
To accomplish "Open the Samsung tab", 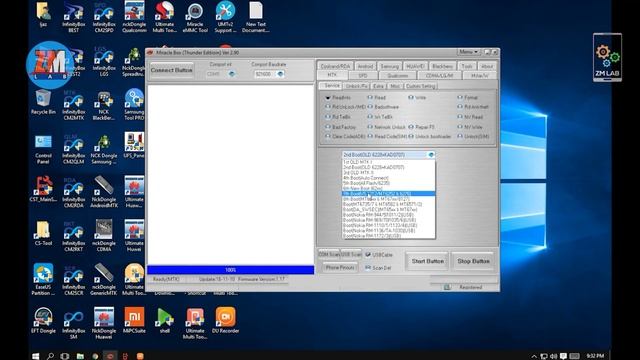I will [x=389, y=66].
